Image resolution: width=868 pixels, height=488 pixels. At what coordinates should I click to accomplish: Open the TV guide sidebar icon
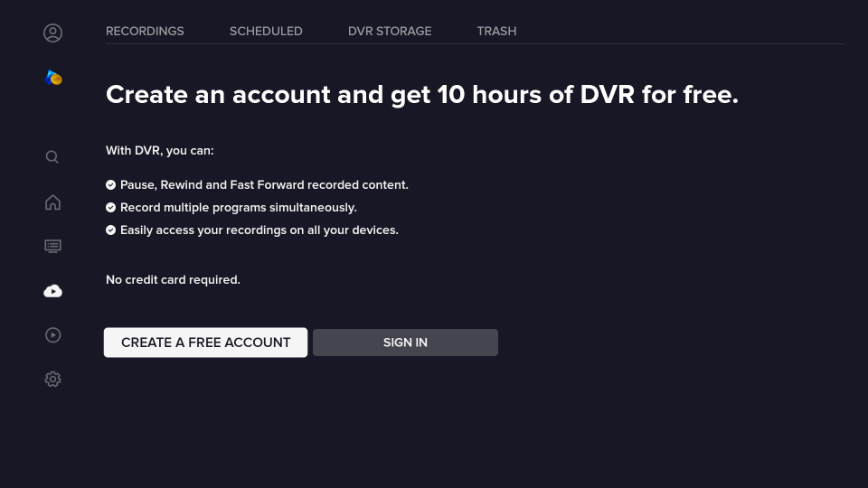(52, 246)
